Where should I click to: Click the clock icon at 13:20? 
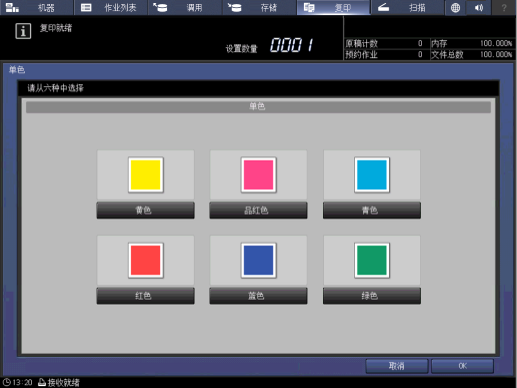(7, 382)
